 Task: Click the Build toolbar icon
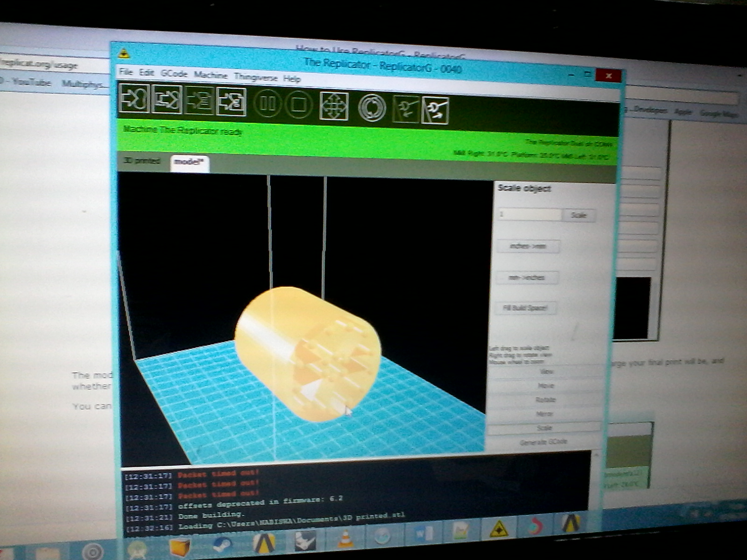coord(134,98)
